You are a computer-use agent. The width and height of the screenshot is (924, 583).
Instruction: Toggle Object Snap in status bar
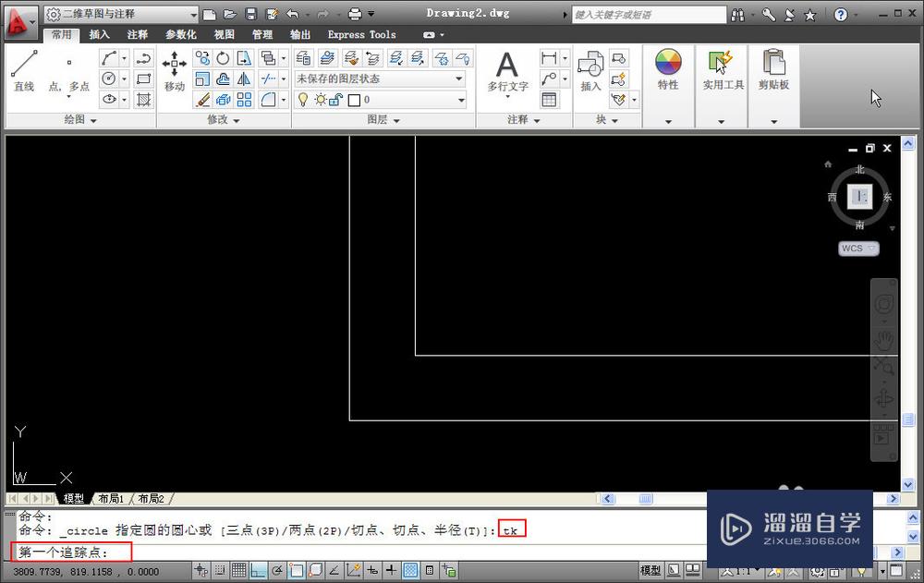296,570
